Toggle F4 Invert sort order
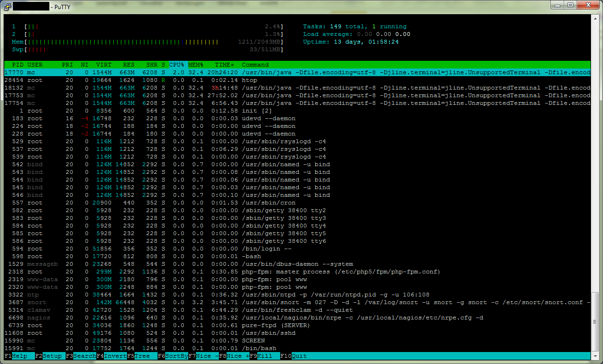 coord(112,356)
